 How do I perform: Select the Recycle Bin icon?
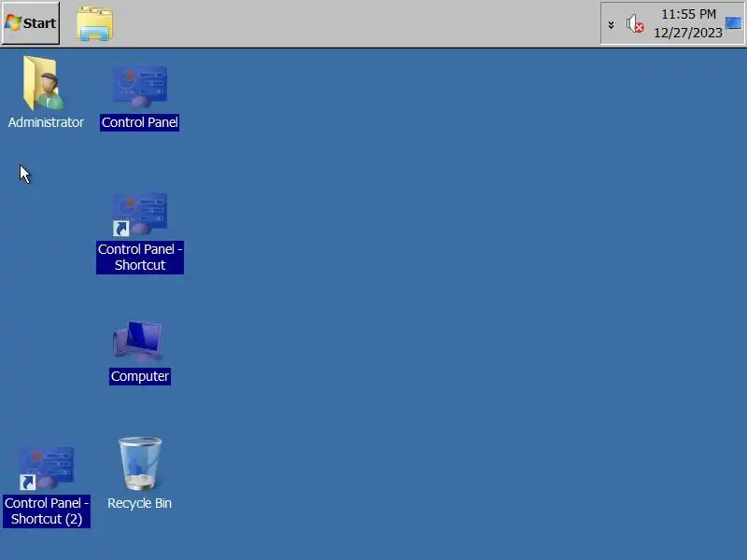(x=139, y=464)
